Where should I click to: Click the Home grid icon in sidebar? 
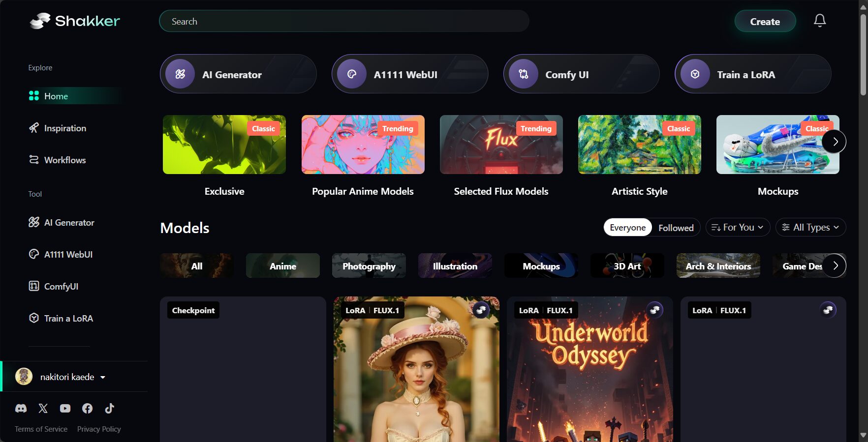coord(34,96)
